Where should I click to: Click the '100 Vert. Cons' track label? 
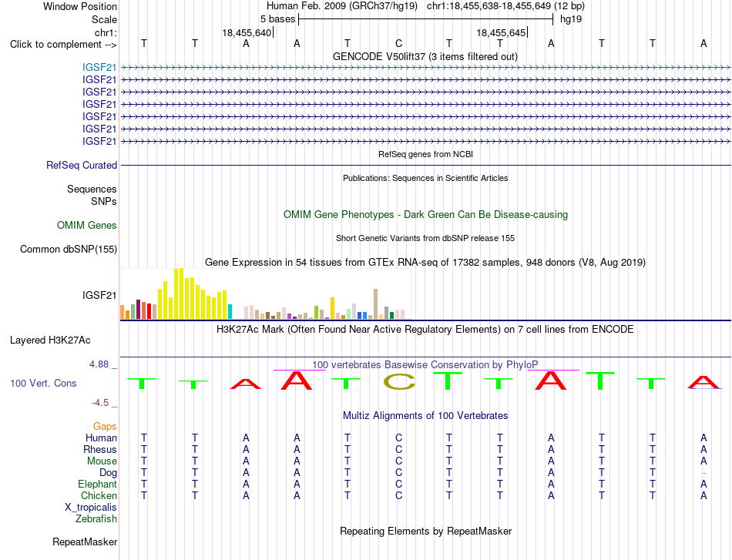point(43,383)
